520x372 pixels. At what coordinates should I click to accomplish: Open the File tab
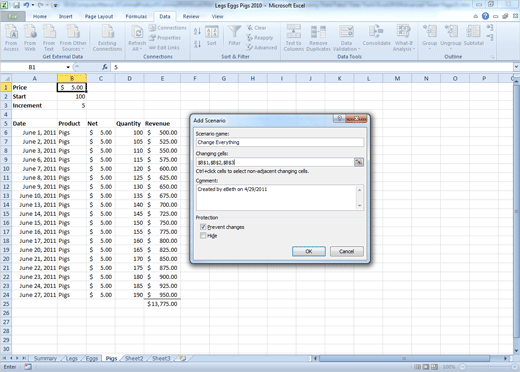coord(13,16)
